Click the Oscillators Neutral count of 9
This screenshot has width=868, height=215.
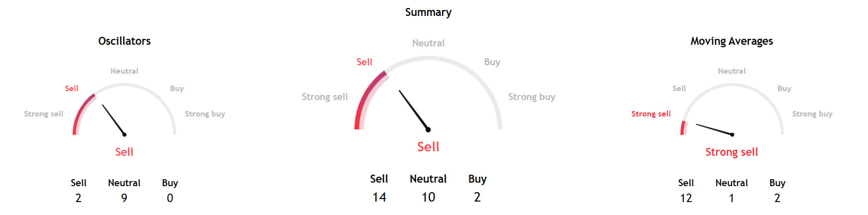coord(124,198)
